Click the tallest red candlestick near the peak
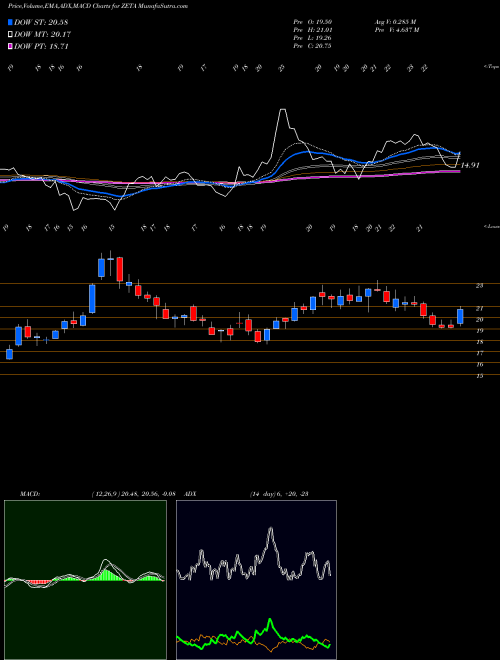This screenshot has width=500, height=660. tap(120, 269)
